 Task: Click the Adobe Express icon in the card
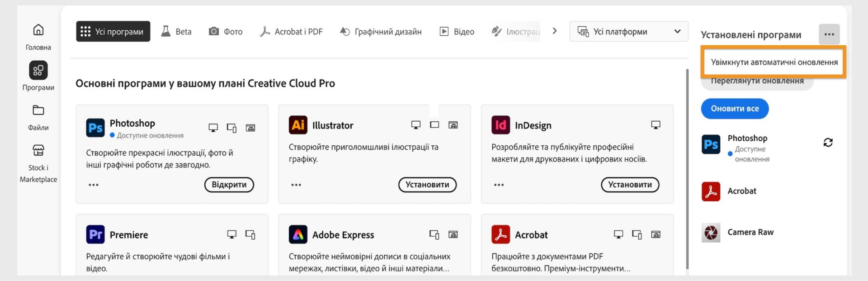point(298,234)
